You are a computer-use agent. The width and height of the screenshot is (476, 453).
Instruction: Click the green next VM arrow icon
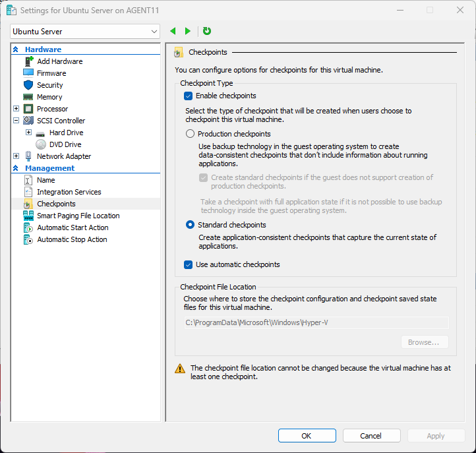(x=188, y=31)
